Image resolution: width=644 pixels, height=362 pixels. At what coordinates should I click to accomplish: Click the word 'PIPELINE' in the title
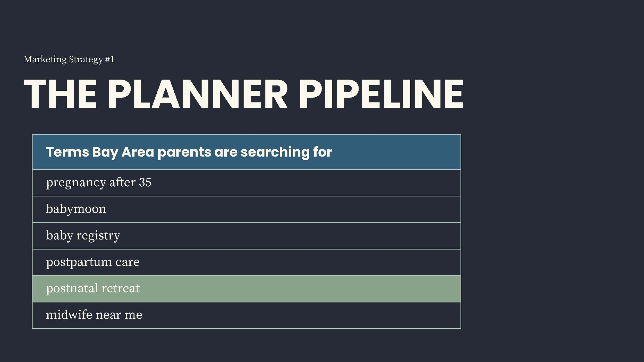click(381, 94)
